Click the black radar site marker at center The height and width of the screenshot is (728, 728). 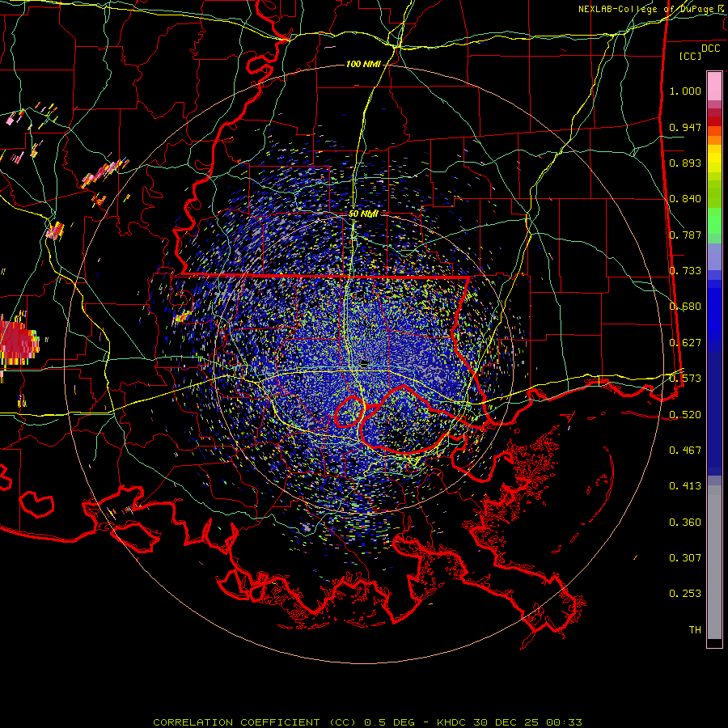(365, 363)
